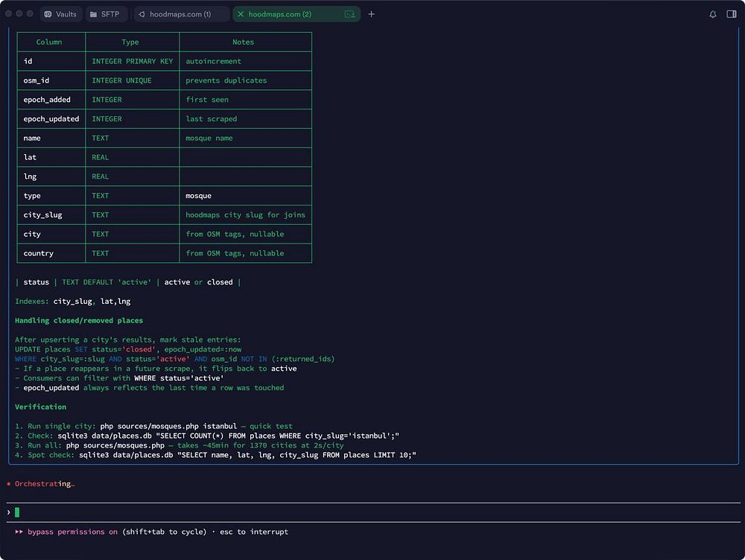Click the yellow minimize window button
745x560 pixels.
19,14
